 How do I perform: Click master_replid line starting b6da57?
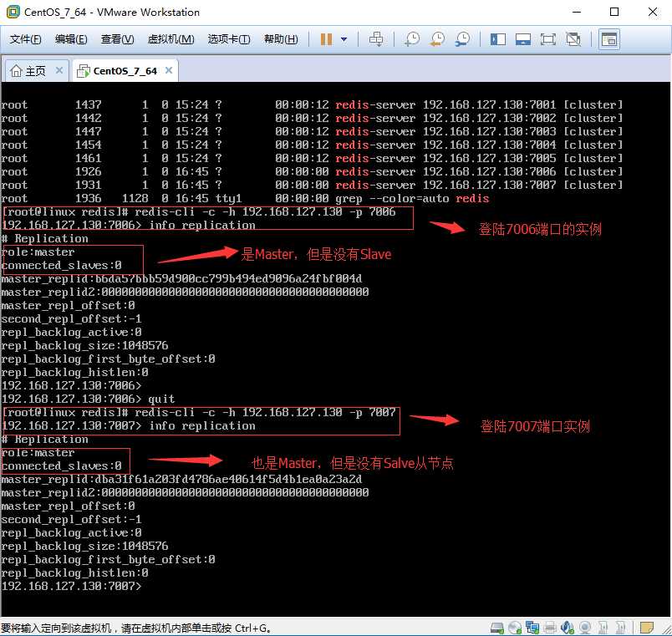point(181,278)
